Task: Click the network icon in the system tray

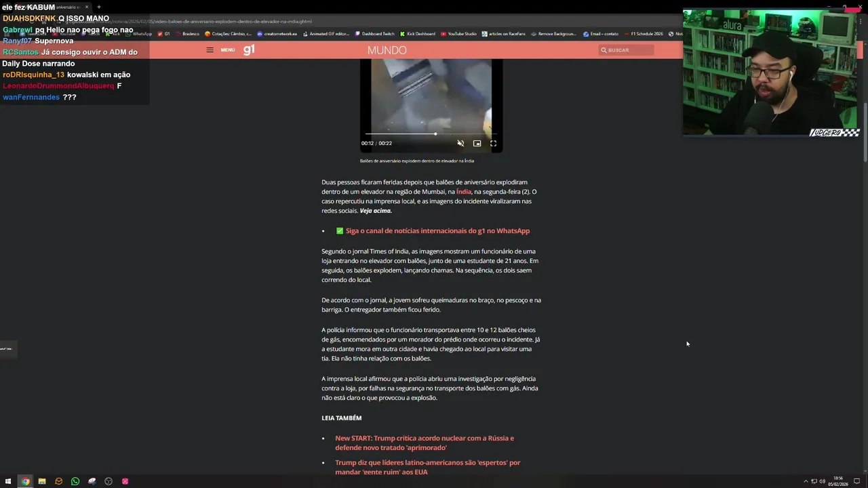Action: click(814, 481)
